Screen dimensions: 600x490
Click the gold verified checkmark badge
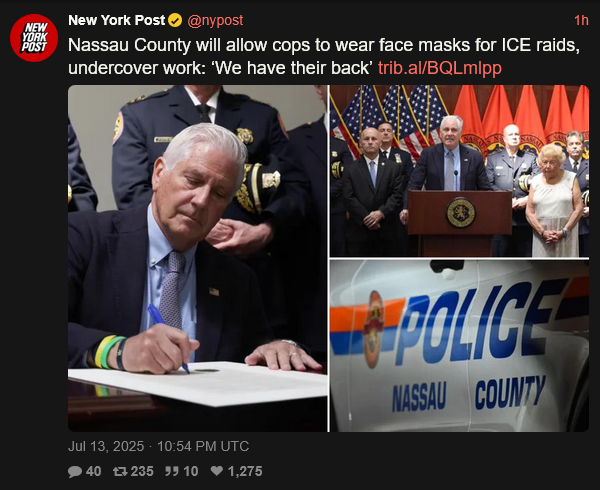(175, 20)
